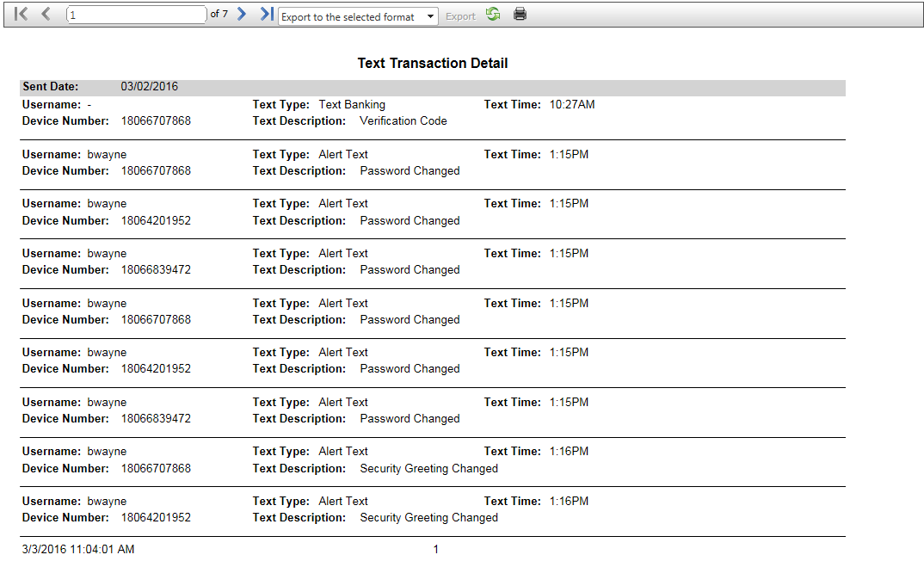Click the Sent Date label

click(x=51, y=87)
